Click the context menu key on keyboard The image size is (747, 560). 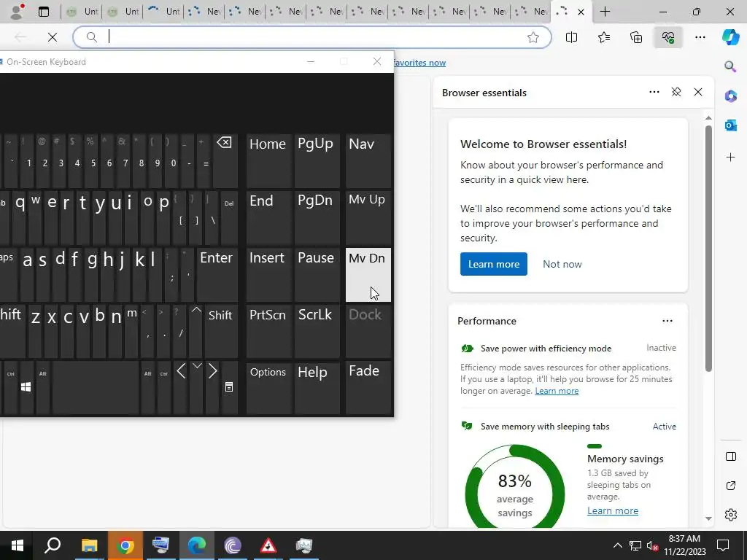point(229,387)
